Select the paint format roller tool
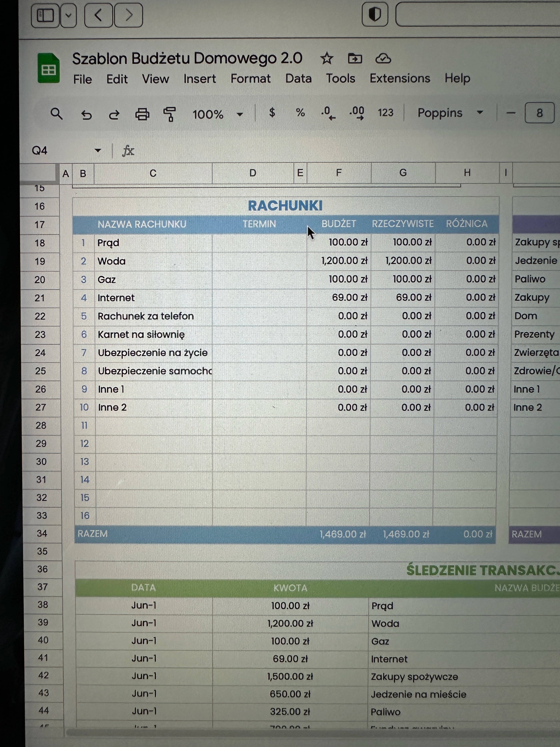 pos(169,114)
